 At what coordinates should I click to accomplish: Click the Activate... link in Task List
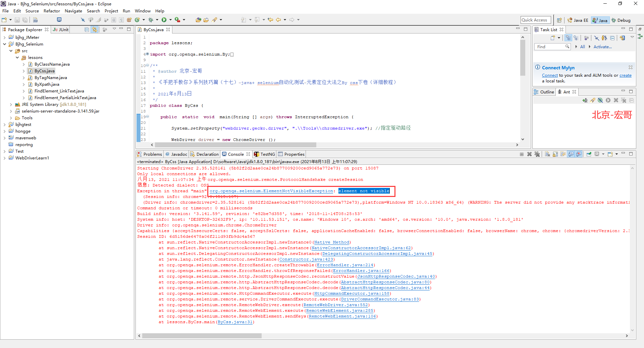point(602,47)
